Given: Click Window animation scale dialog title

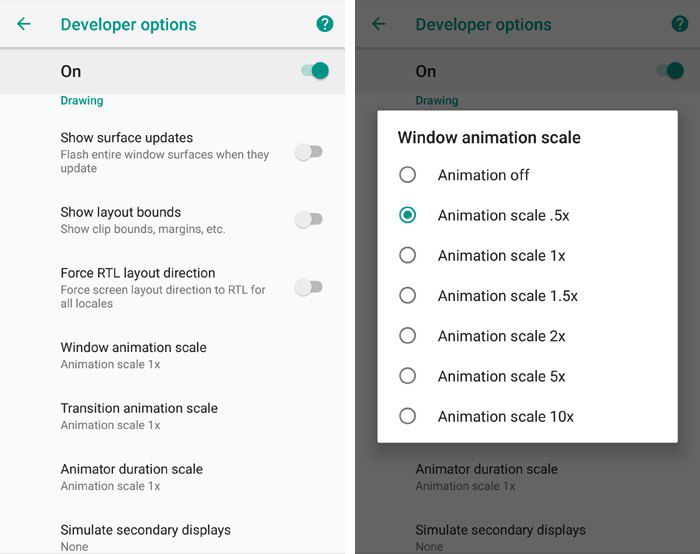Looking at the screenshot, I should pyautogui.click(x=489, y=137).
